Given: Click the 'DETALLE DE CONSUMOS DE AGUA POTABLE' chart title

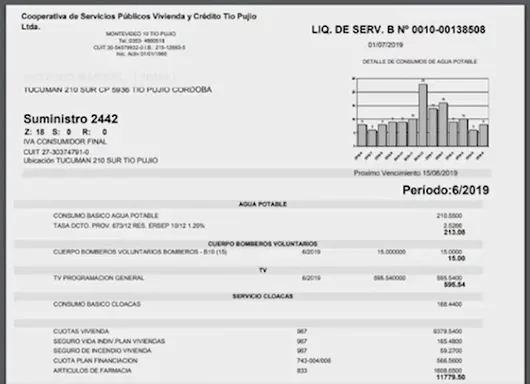Looking at the screenshot, I should tap(419, 62).
